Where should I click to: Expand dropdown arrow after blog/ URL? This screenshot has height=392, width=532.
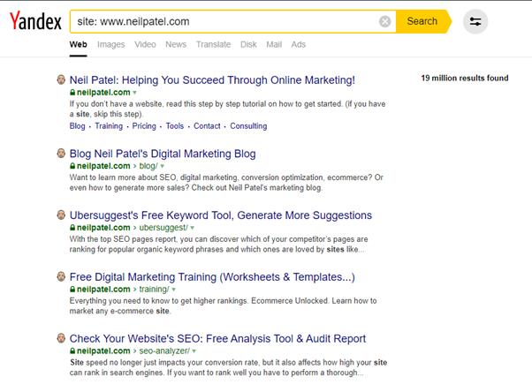[163, 166]
